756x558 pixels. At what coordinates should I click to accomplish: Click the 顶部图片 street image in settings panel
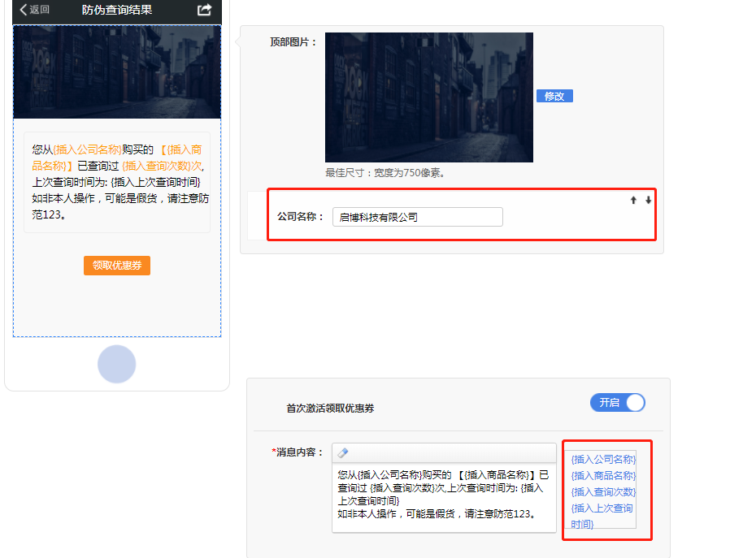pos(428,97)
